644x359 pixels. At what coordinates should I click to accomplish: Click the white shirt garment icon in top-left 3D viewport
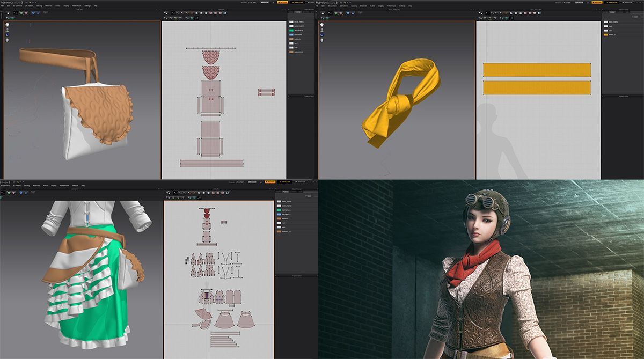click(7, 25)
